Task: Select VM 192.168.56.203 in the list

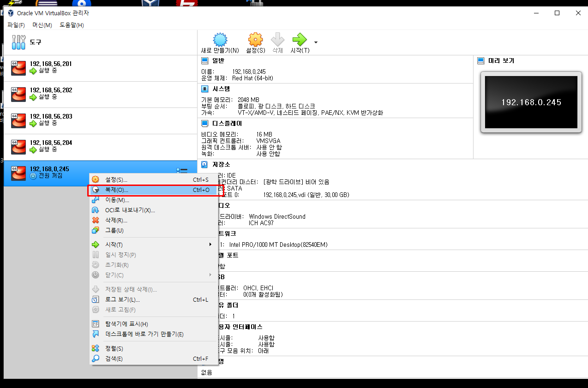Action: tap(100, 120)
